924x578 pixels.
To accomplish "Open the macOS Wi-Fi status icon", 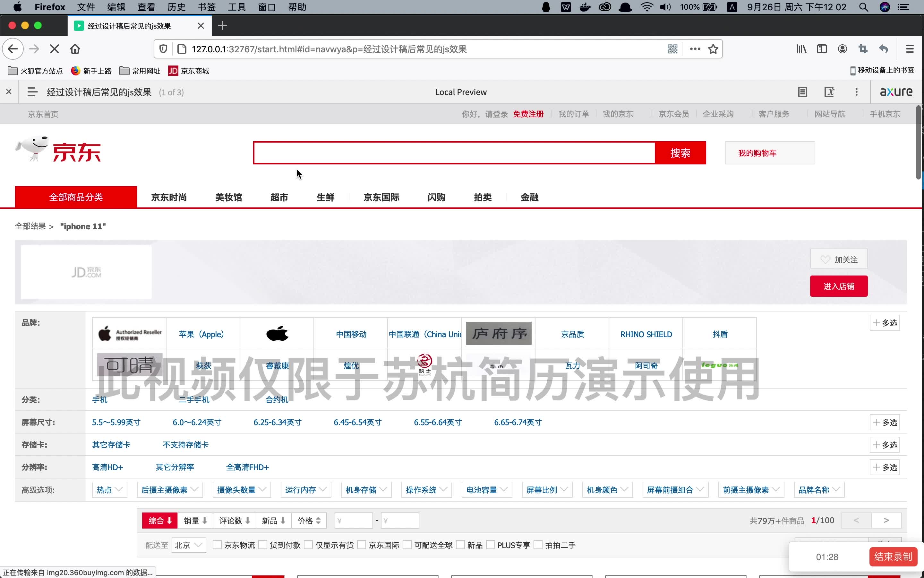I will (646, 7).
